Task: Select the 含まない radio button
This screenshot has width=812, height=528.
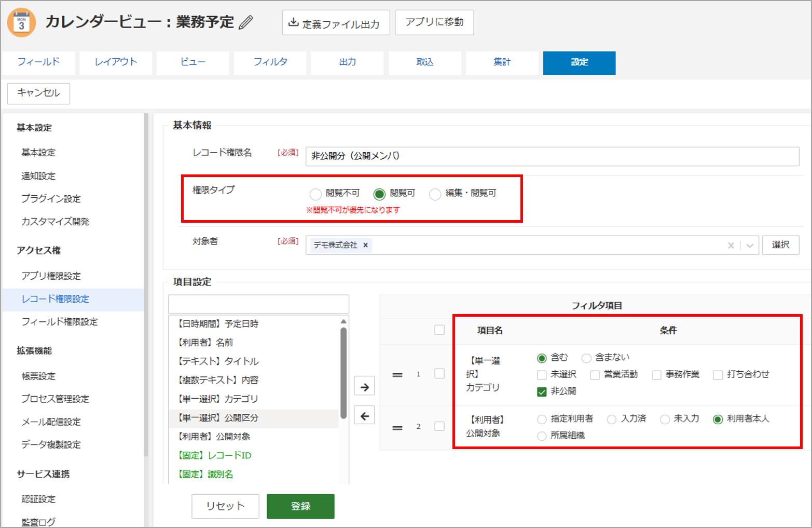Action: (586, 358)
